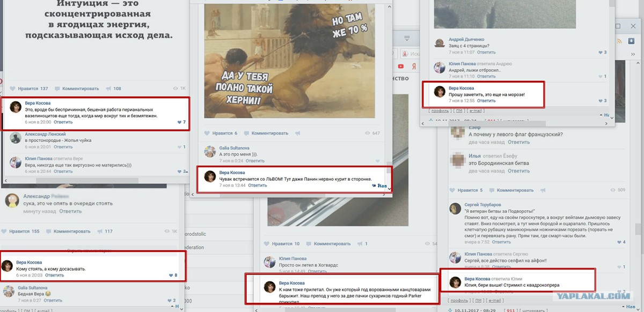Reply to Galia Sultanova's 0:24 comment

point(254,160)
